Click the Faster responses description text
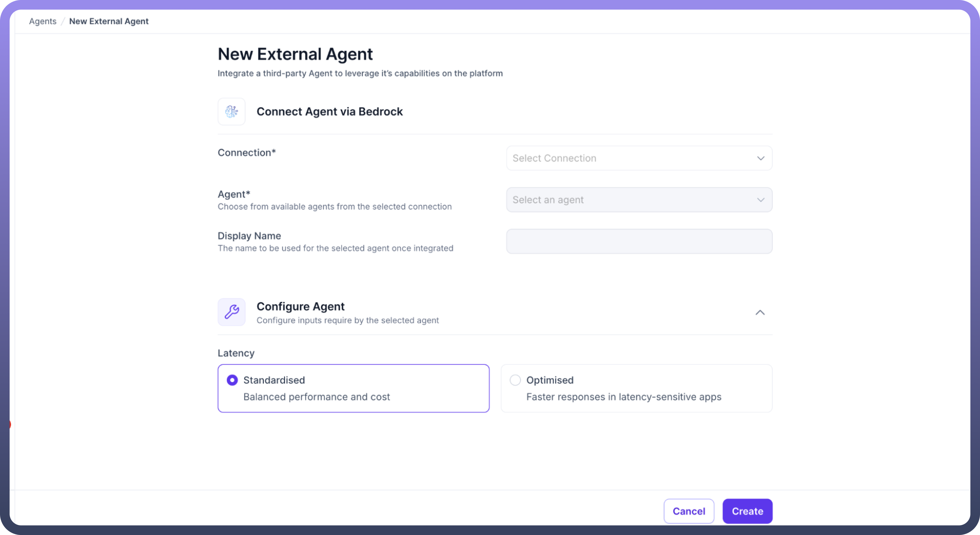The width and height of the screenshot is (980, 535). pos(624,397)
